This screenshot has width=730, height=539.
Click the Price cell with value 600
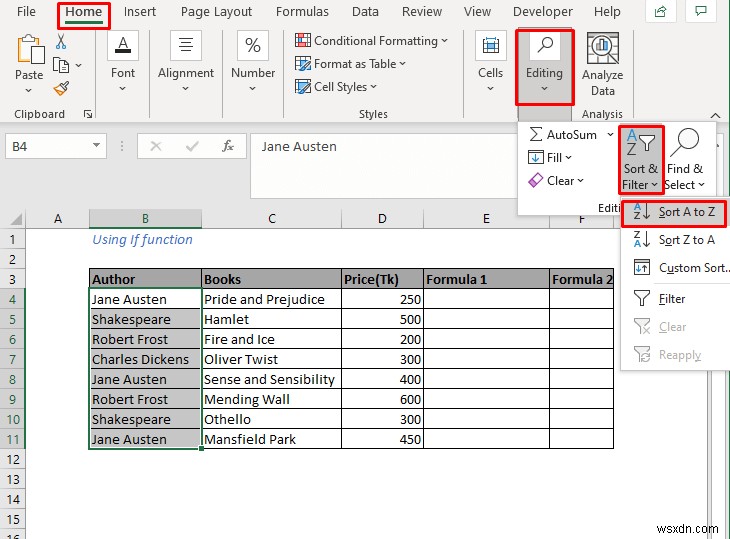[382, 399]
